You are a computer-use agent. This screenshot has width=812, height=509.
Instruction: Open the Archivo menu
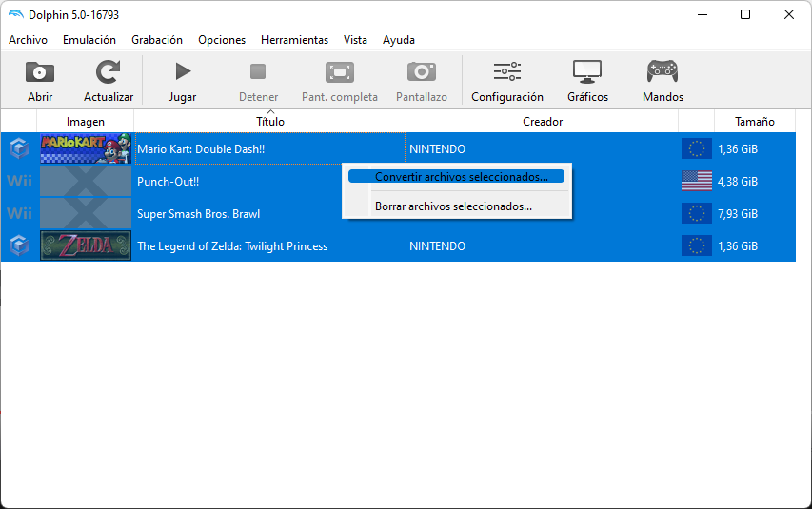(28, 40)
